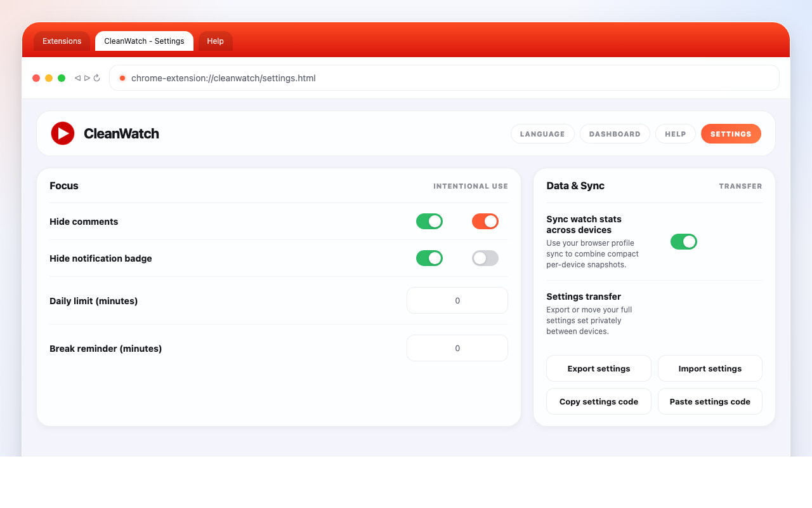This screenshot has height=508, width=812.
Task: Focus the Daily limit minutes field
Action: point(457,301)
